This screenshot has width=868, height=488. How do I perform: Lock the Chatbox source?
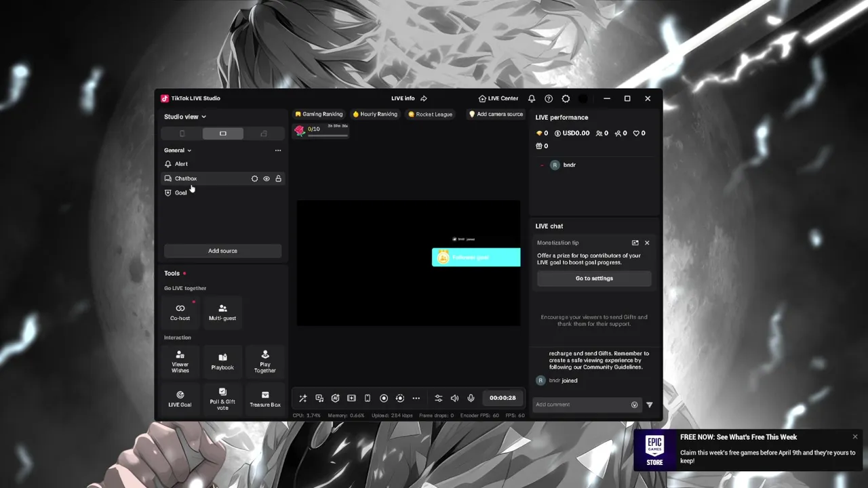coord(278,178)
